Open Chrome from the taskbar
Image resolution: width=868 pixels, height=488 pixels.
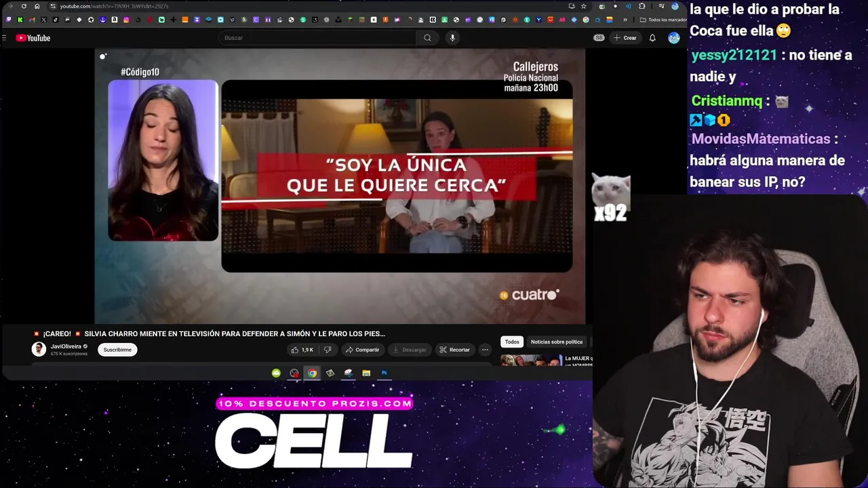click(x=312, y=373)
